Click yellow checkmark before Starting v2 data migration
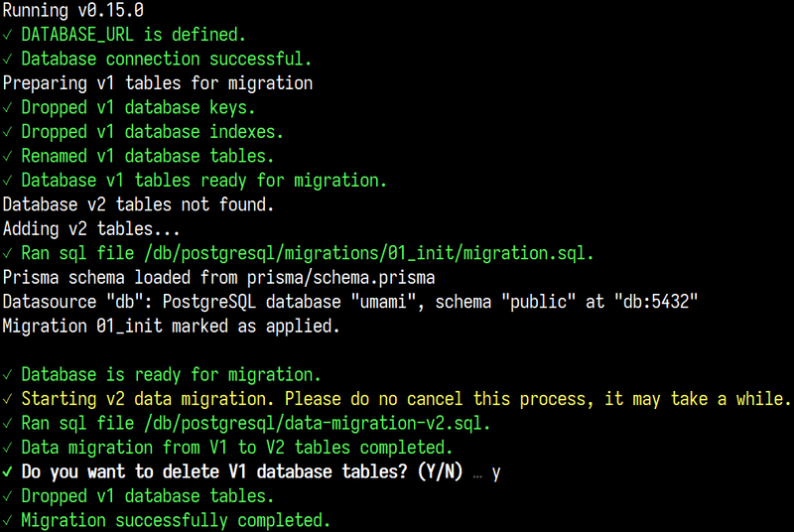The width and height of the screenshot is (794, 532). click(x=7, y=399)
